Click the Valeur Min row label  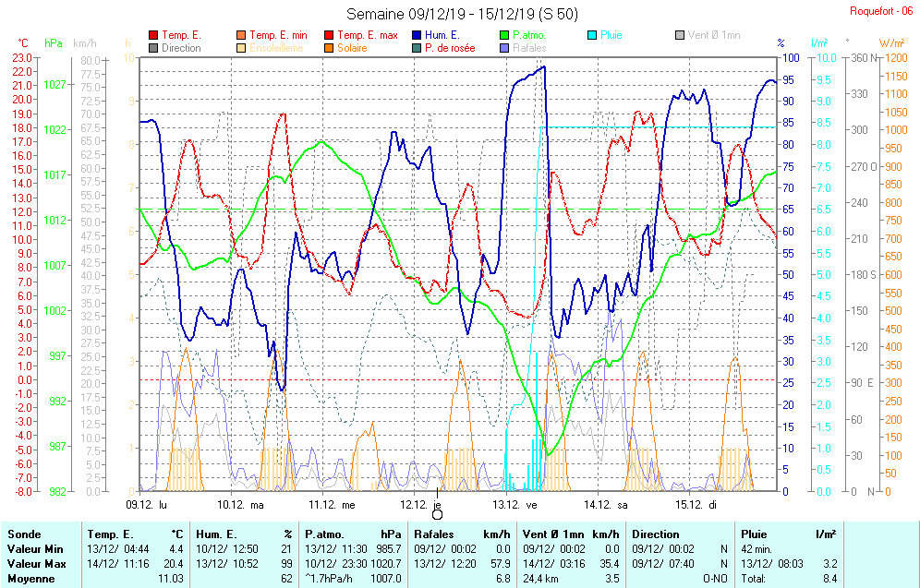(35, 549)
